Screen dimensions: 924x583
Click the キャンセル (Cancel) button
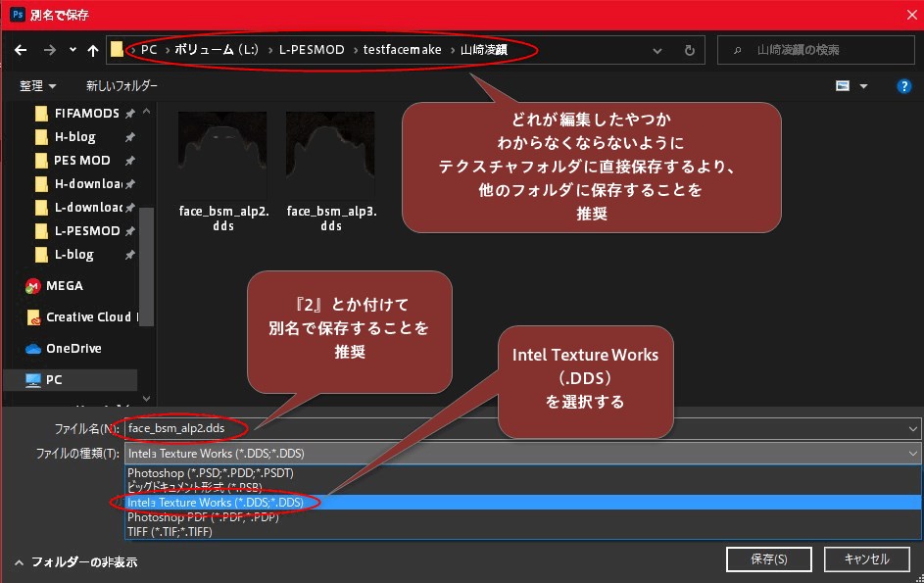pyautogui.click(x=866, y=559)
